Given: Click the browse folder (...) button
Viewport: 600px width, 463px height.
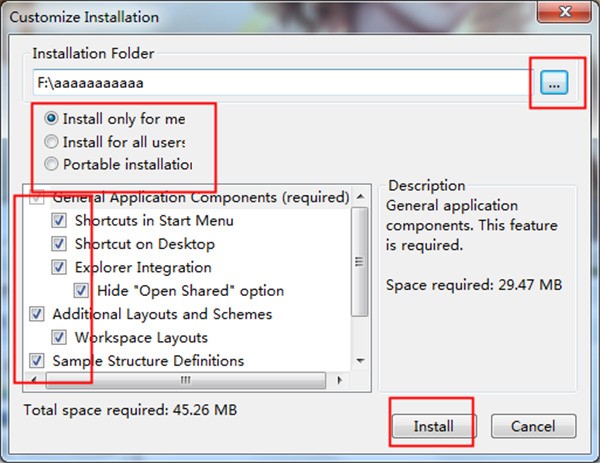Looking at the screenshot, I should coord(553,85).
